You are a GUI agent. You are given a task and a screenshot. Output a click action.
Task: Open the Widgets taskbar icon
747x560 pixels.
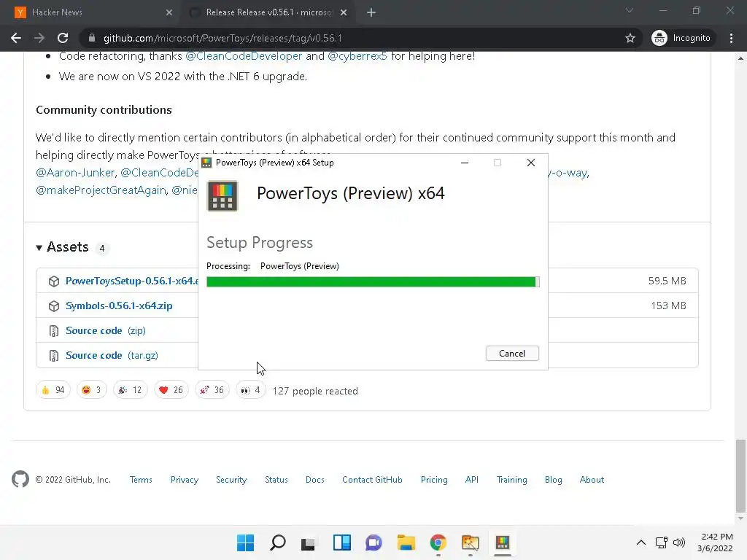coord(341,542)
